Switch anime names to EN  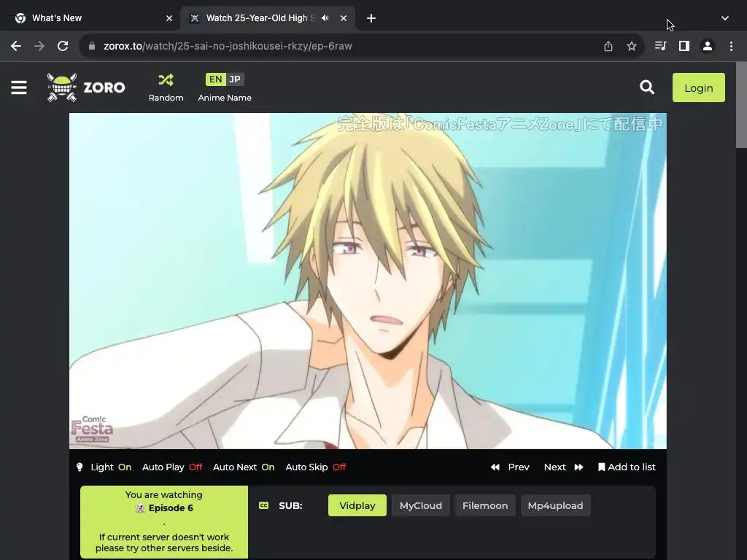215,79
